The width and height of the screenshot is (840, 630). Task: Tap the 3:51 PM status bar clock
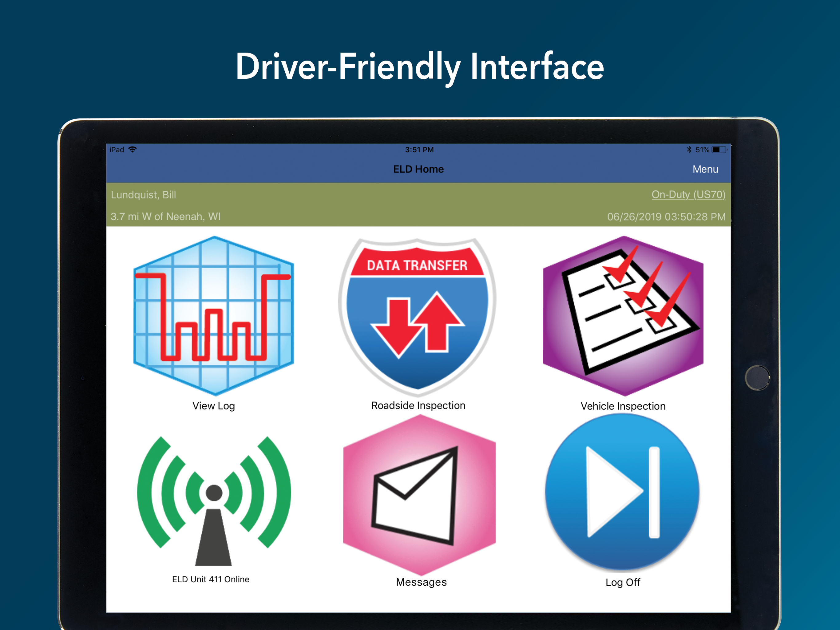(x=419, y=149)
